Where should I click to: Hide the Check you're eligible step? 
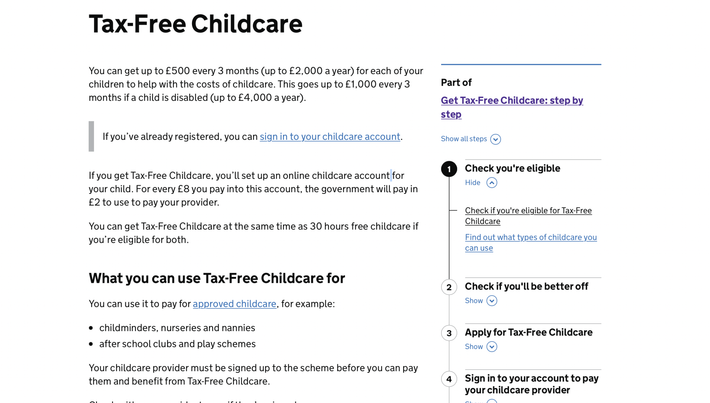(x=473, y=183)
